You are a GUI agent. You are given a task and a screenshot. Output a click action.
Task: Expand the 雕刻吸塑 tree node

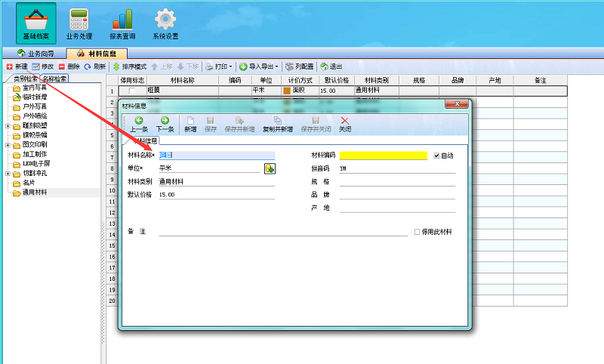[8, 125]
